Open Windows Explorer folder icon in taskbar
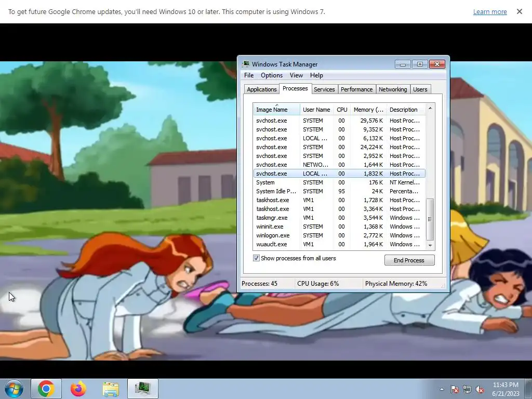Screen dimensions: 532x399 pyautogui.click(x=111, y=389)
